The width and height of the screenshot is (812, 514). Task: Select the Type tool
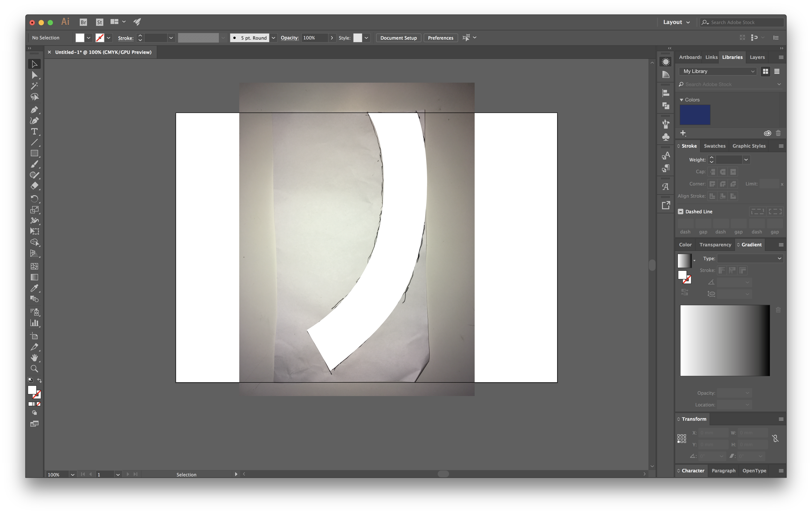(x=34, y=131)
